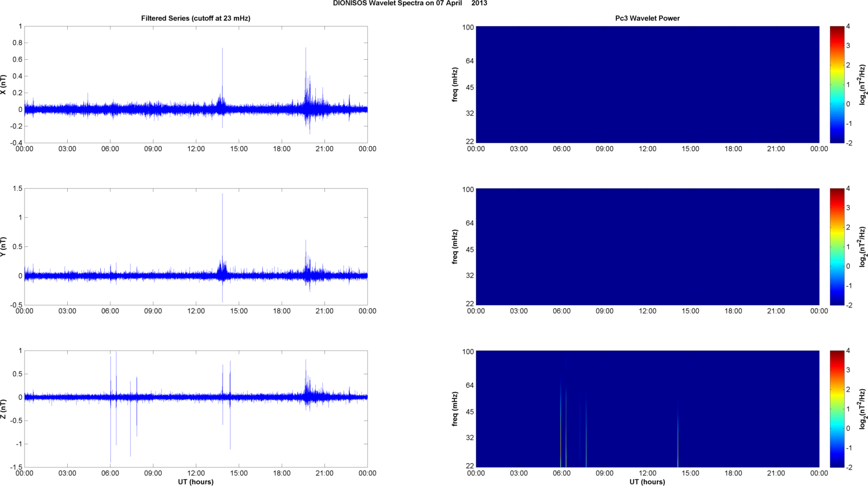Open the Y-component filtered series plot

196,247
